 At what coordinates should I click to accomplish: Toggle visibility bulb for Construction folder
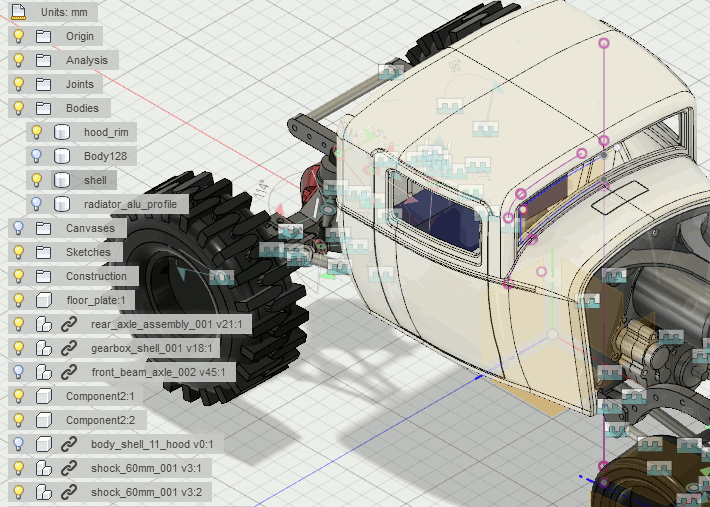(x=19, y=276)
